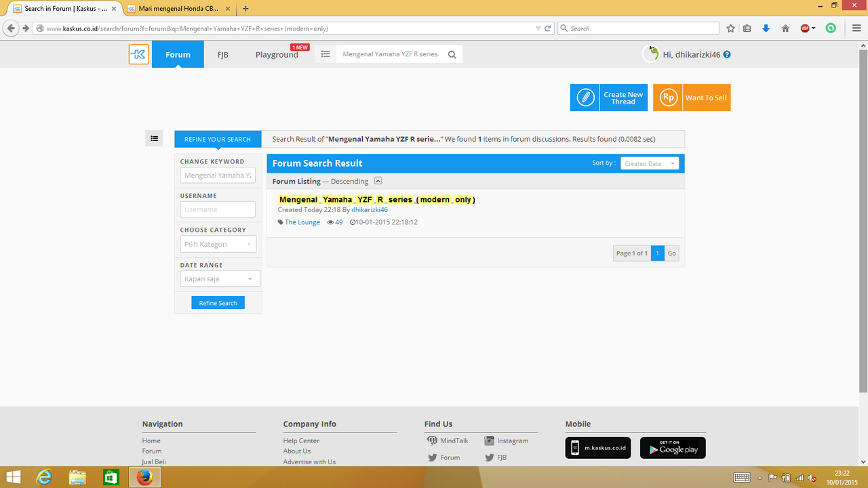Click the Firefox search box
Viewport: 868px width, 488px height.
[x=638, y=28]
